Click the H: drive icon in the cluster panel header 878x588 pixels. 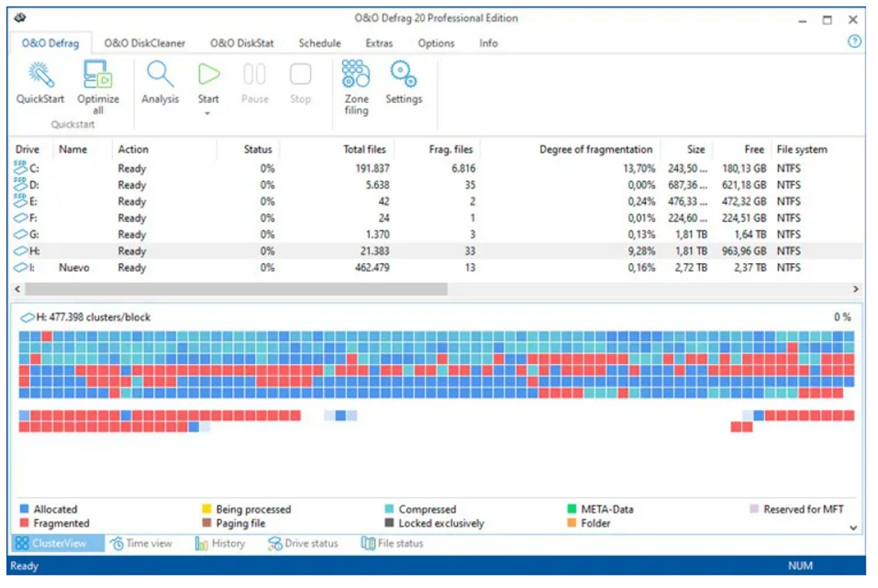pyautogui.click(x=28, y=317)
